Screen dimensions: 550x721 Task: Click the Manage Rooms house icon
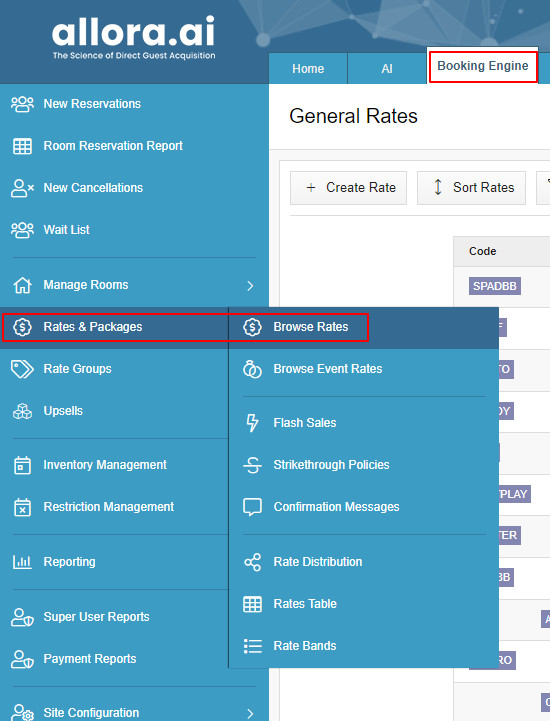pyautogui.click(x=22, y=285)
